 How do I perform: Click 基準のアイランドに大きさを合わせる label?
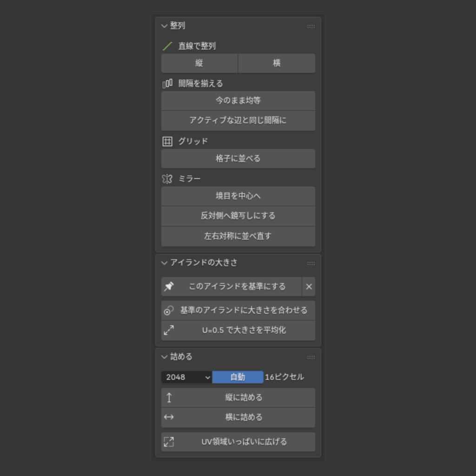[x=244, y=310]
